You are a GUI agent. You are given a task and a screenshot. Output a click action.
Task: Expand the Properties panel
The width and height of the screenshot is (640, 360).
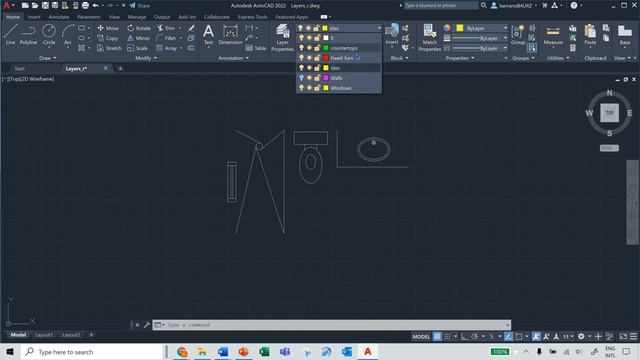coord(460,58)
